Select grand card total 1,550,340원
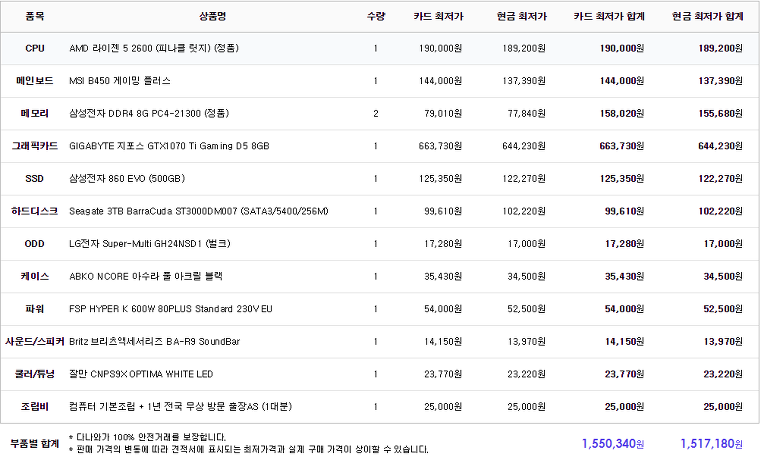 [613, 444]
